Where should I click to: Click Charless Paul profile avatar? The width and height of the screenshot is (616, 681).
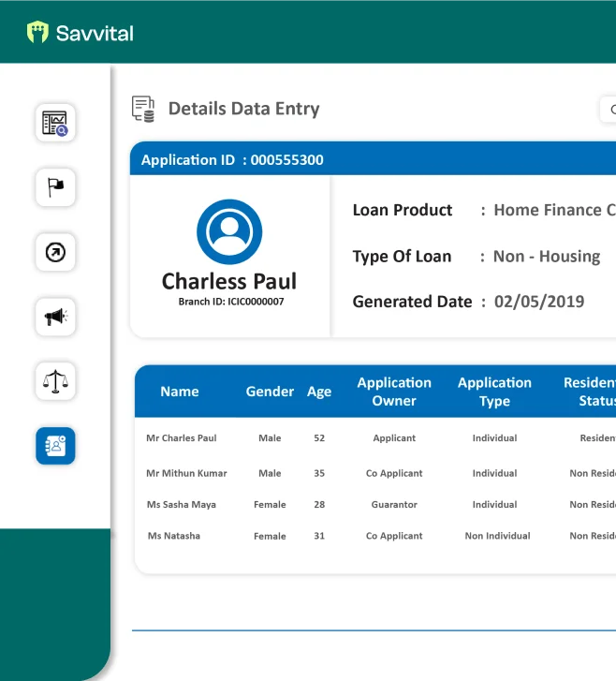pos(229,231)
